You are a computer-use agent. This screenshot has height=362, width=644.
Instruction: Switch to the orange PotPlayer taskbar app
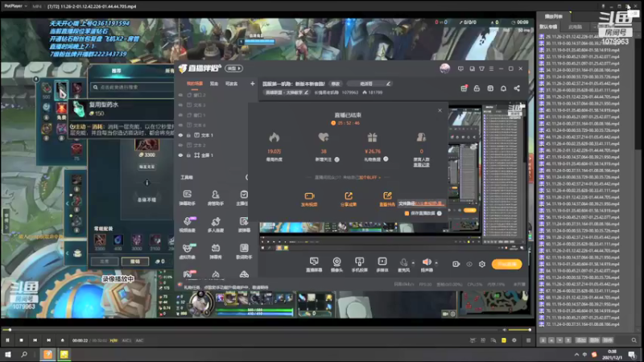(x=47, y=354)
